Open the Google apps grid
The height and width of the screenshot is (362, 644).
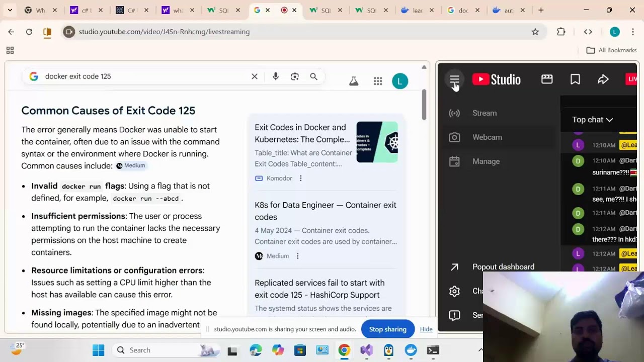(378, 81)
